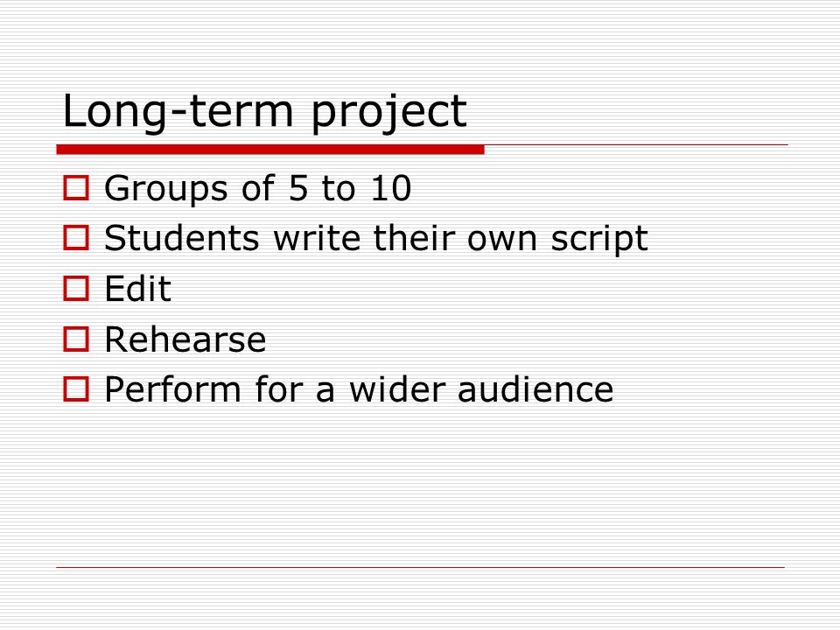Viewport: 840px width, 630px height.
Task: Click the word project in the title
Action: [388, 114]
